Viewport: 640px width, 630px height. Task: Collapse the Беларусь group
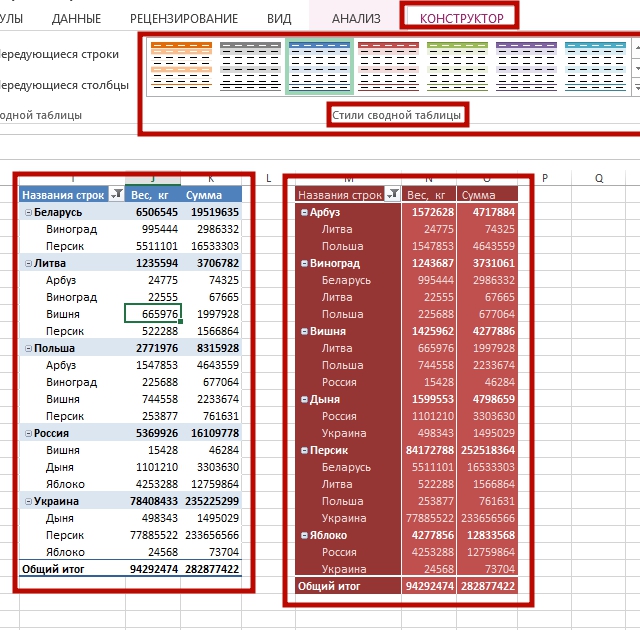(x=27, y=213)
